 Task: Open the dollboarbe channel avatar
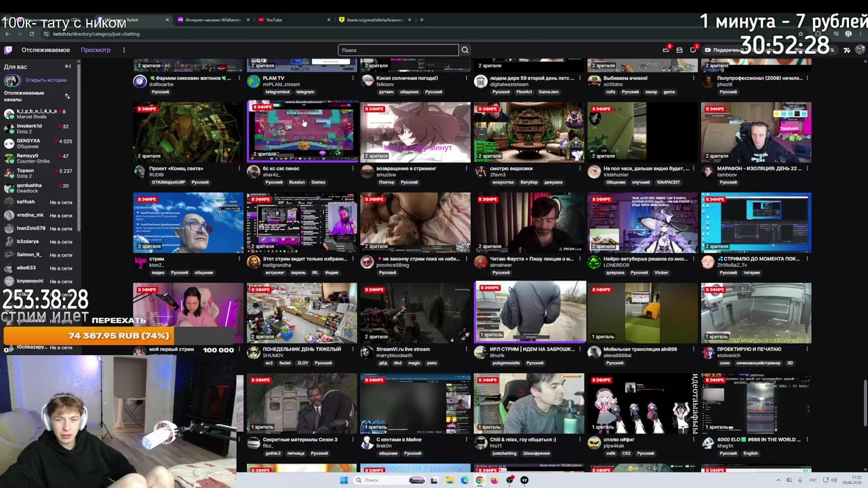coord(140,81)
